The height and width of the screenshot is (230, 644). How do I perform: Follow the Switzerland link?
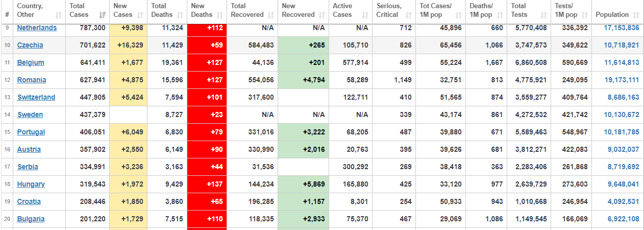(x=36, y=97)
